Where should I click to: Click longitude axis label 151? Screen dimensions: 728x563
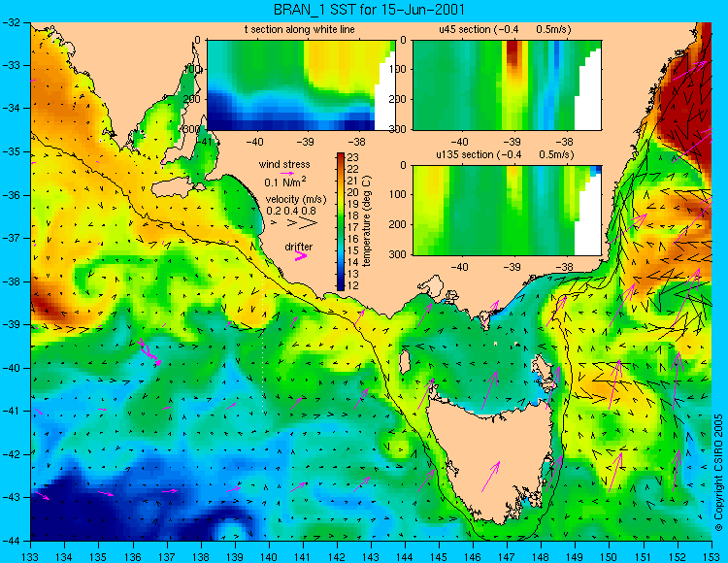644,556
